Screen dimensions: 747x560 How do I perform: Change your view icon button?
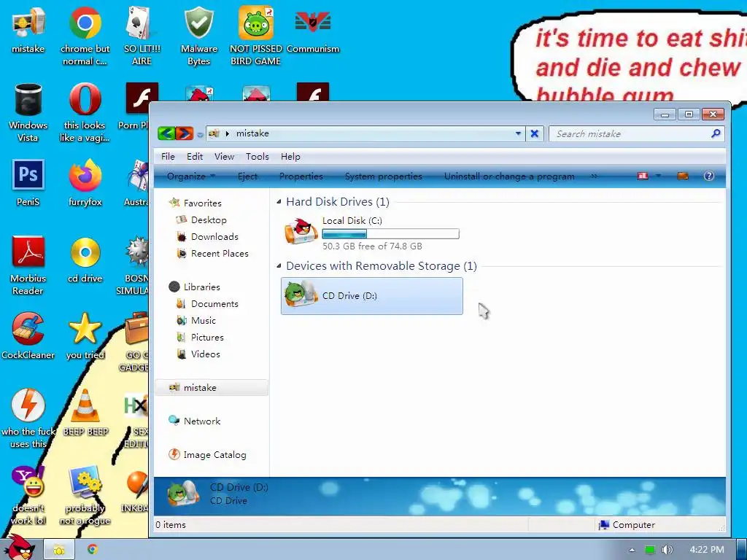(643, 176)
